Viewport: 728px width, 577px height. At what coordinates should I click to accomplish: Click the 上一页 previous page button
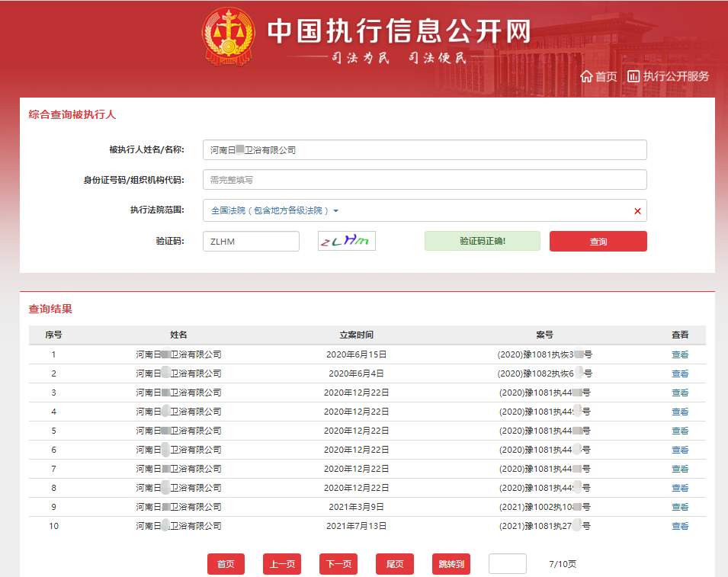(x=281, y=563)
